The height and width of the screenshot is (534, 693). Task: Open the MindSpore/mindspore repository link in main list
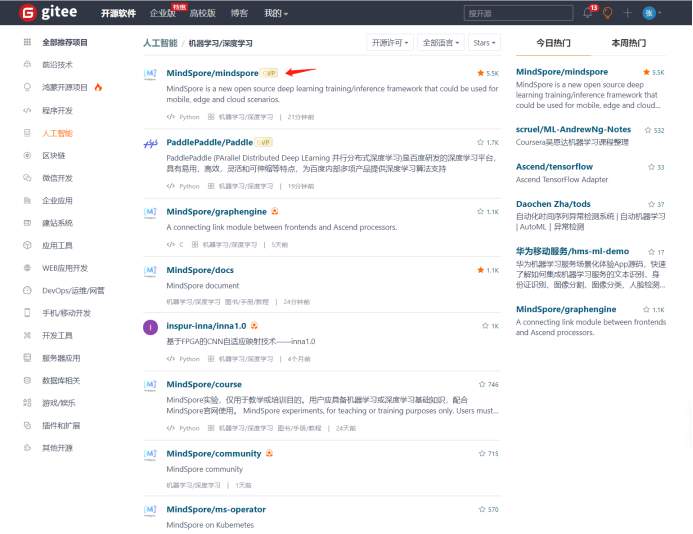[212, 73]
